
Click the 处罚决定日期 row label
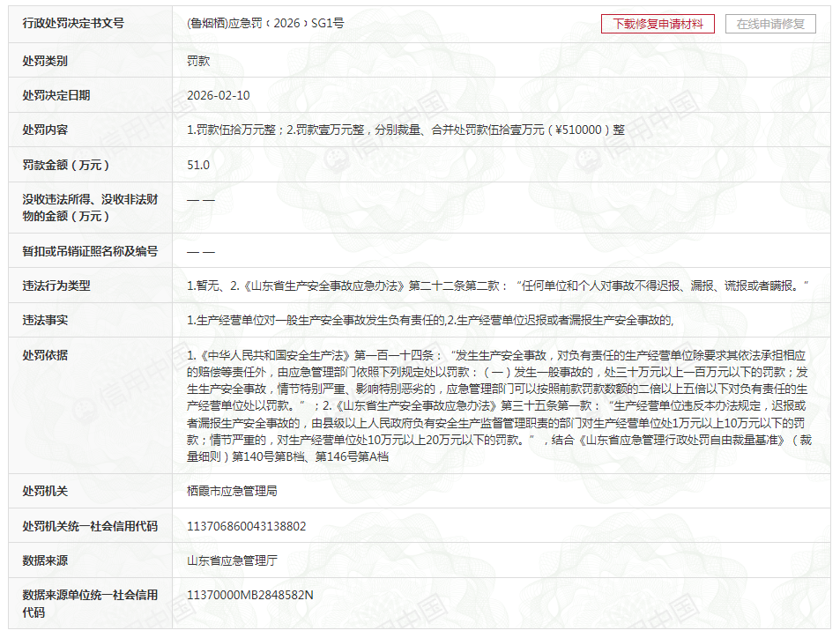pyautogui.click(x=56, y=95)
